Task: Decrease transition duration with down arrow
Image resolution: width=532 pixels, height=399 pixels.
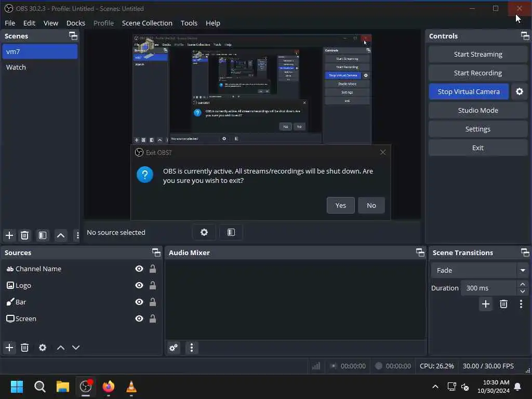Action: coord(523,291)
